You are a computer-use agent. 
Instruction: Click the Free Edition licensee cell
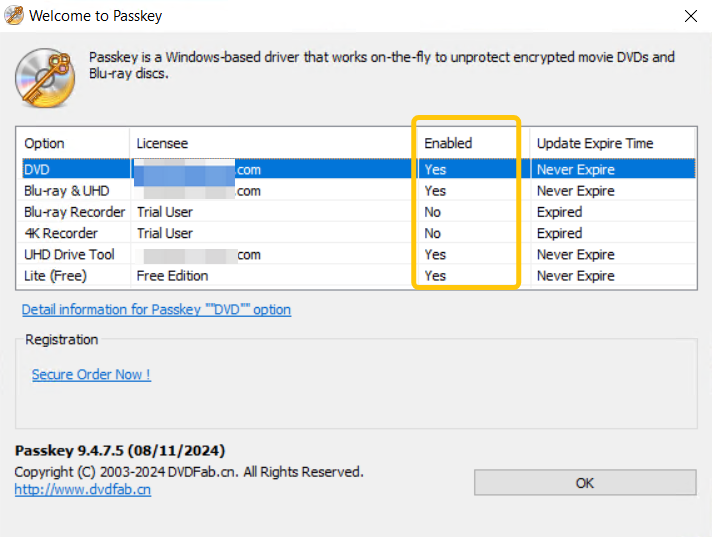click(172, 276)
